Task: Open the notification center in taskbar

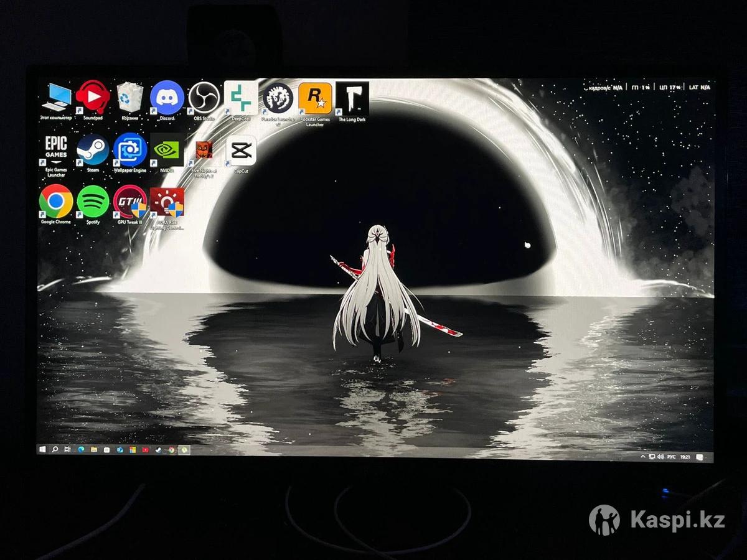Action: [700, 457]
